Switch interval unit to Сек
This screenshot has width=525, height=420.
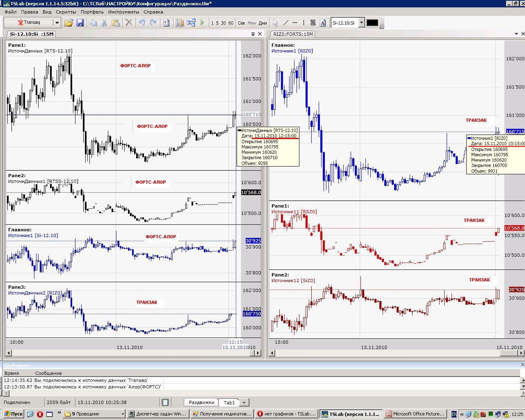242,23
